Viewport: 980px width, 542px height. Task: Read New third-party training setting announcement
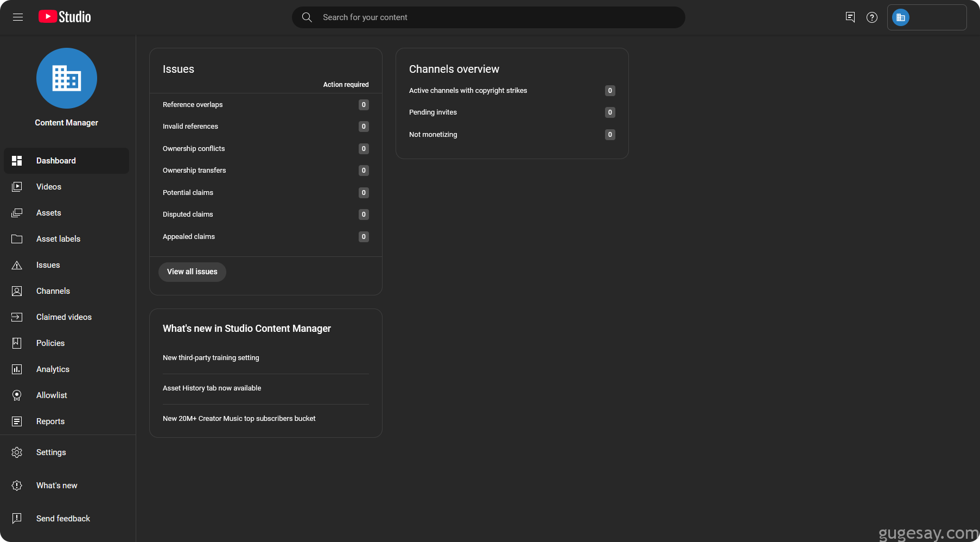(x=211, y=358)
